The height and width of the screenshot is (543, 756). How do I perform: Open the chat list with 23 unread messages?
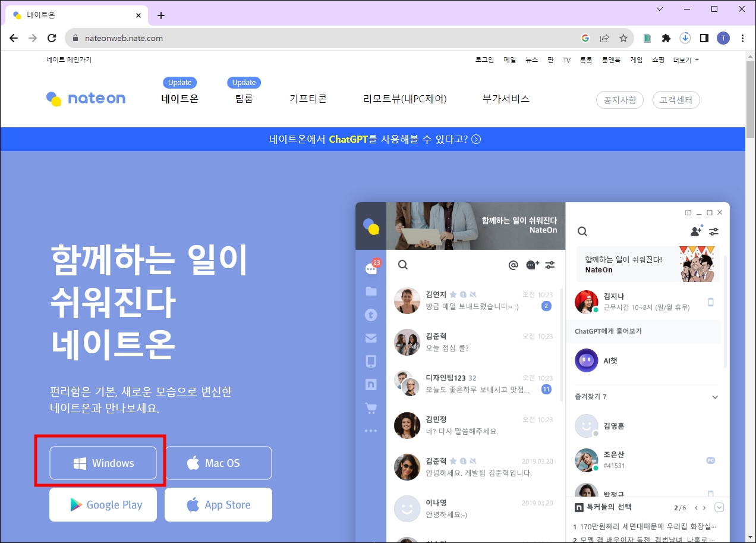coord(371,269)
